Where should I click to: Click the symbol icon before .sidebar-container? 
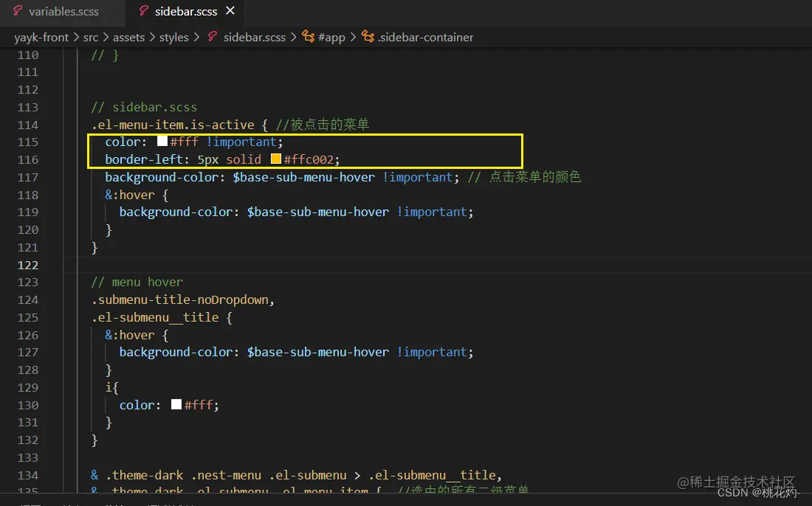tap(368, 37)
